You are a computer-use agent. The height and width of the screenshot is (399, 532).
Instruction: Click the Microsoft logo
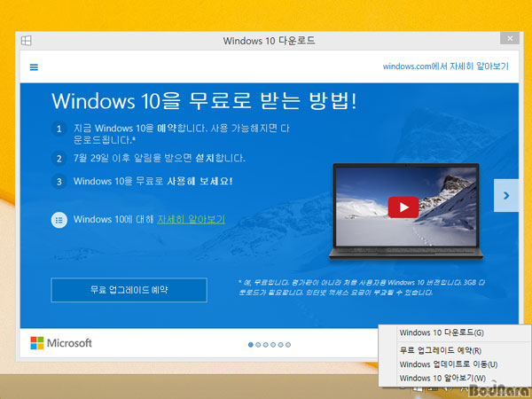pos(61,343)
